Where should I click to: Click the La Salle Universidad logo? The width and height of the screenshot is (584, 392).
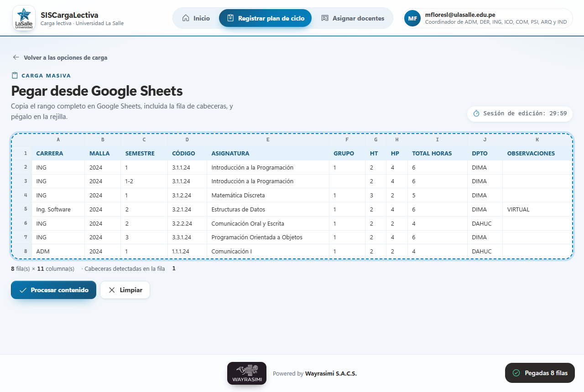(24, 18)
